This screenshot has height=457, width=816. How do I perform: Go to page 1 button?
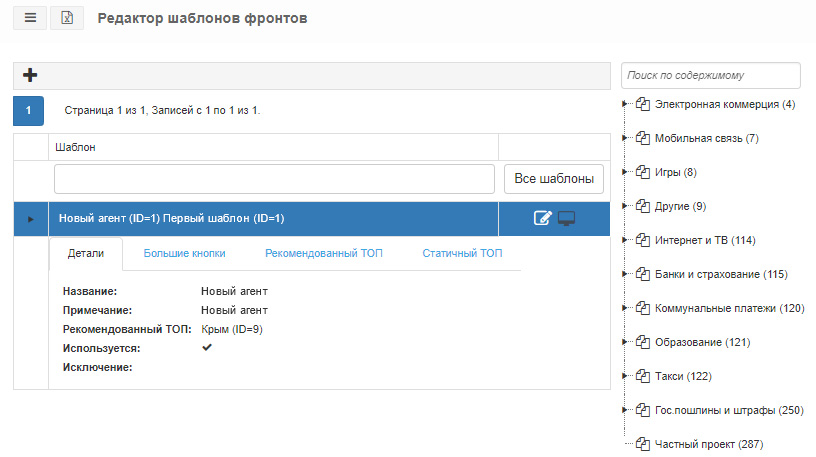tap(28, 110)
